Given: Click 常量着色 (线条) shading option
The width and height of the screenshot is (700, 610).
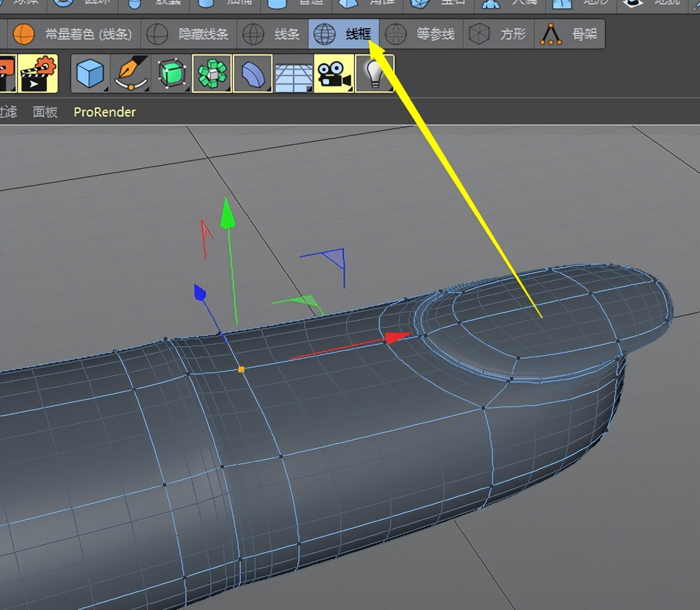Looking at the screenshot, I should click(73, 35).
